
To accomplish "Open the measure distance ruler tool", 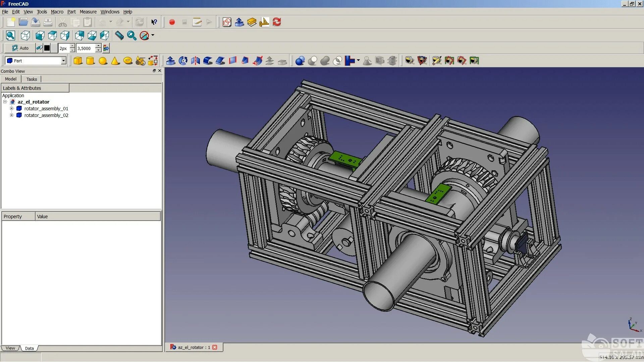I will [x=119, y=36].
